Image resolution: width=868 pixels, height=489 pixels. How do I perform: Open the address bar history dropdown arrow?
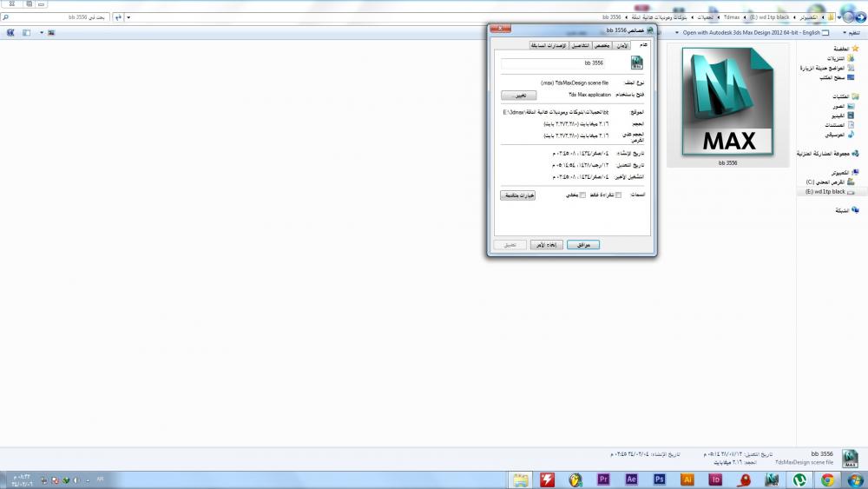pos(128,17)
